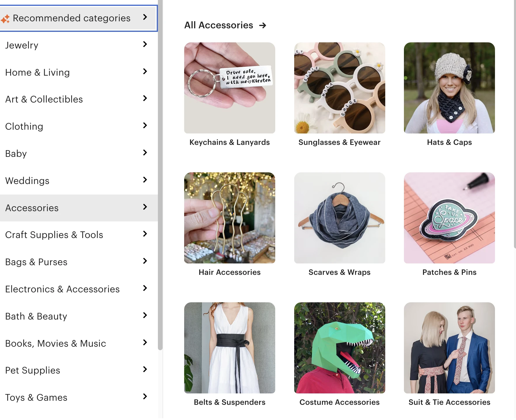Expand the Clothing category chevron
The width and height of the screenshot is (516, 420).
click(x=145, y=126)
